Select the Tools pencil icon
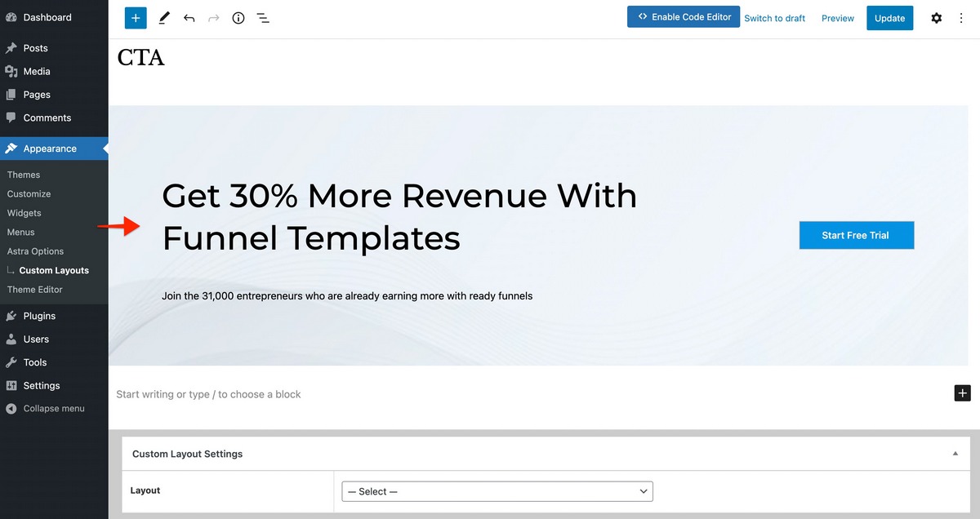The width and height of the screenshot is (980, 519). point(164,18)
